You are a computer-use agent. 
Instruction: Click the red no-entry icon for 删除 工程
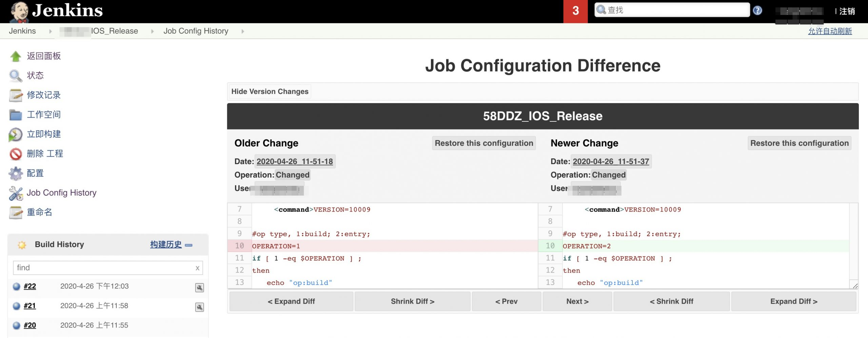[x=16, y=154]
